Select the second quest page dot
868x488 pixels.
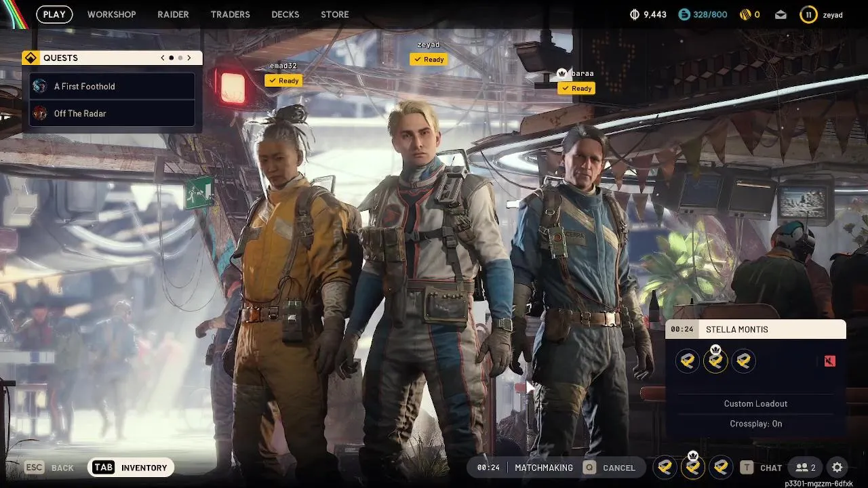tap(180, 58)
